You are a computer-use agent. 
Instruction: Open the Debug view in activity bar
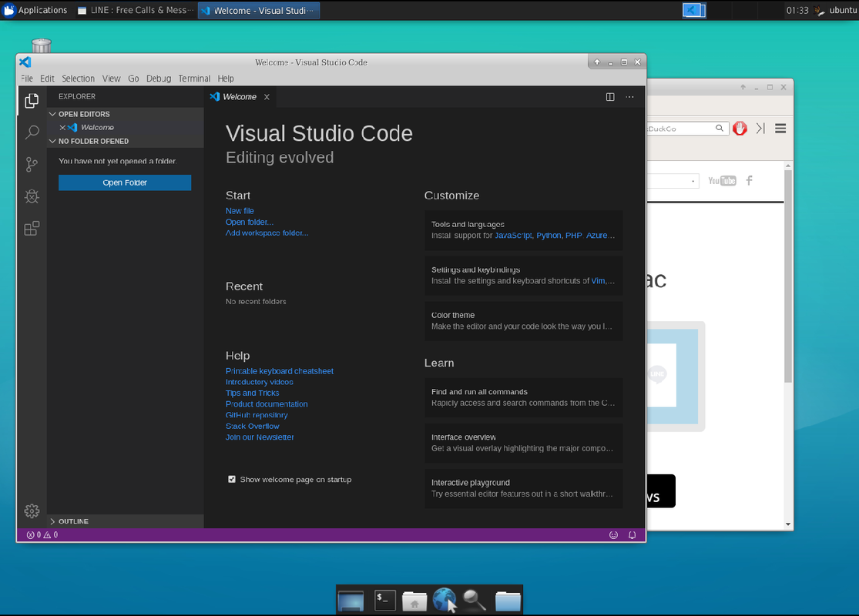click(x=32, y=196)
